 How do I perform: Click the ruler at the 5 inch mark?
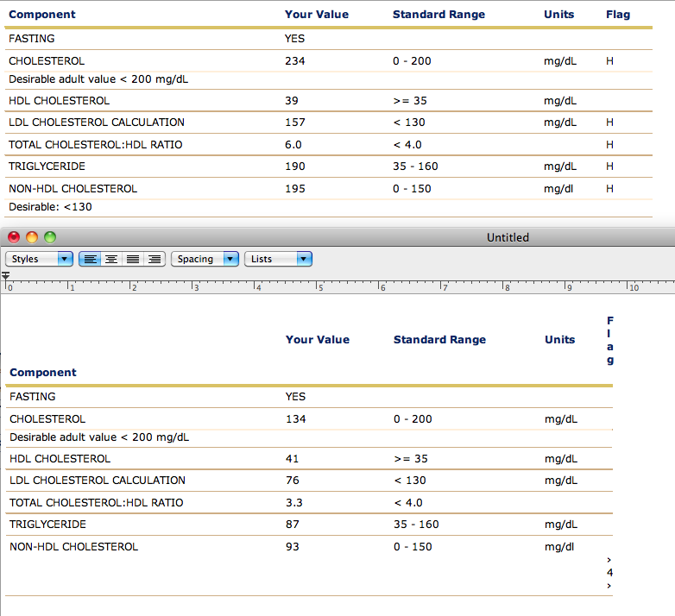tap(317, 286)
